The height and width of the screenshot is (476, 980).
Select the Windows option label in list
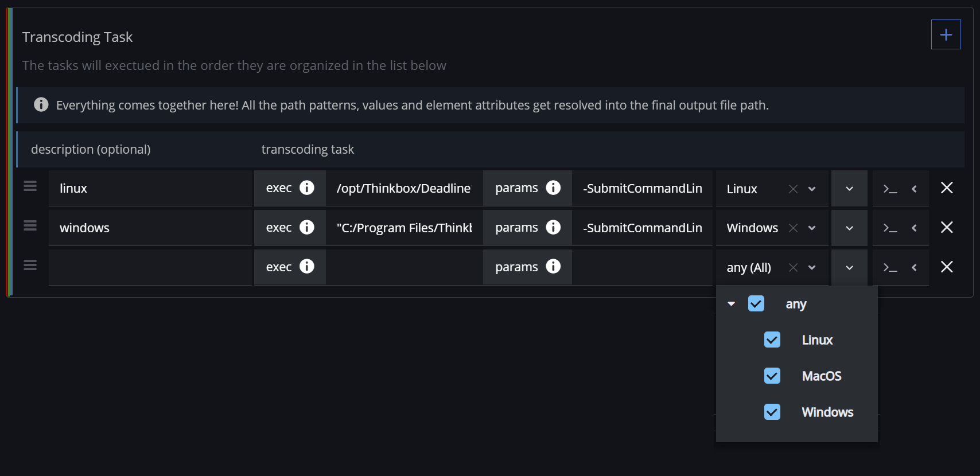pyautogui.click(x=827, y=412)
